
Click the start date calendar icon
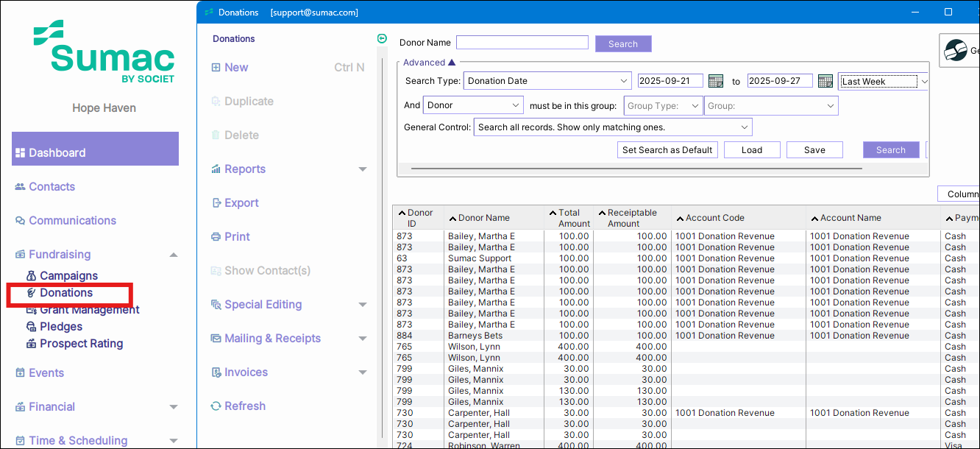tap(714, 81)
